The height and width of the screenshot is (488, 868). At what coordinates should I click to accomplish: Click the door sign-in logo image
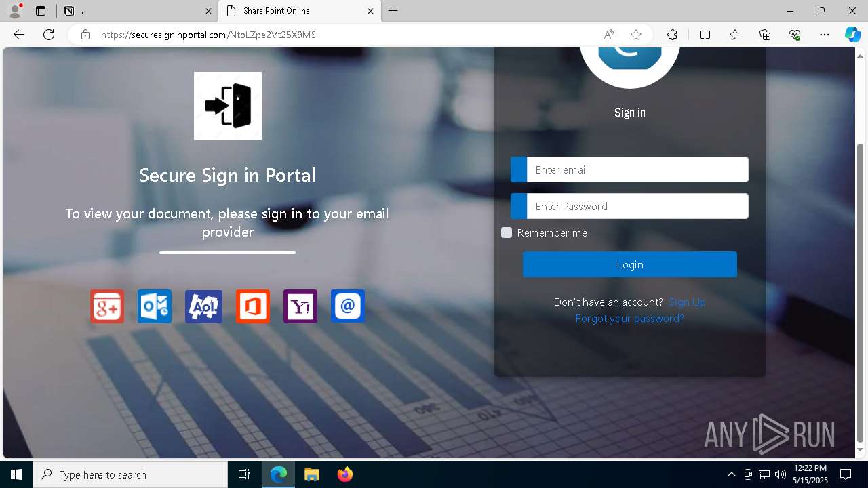pos(228,106)
